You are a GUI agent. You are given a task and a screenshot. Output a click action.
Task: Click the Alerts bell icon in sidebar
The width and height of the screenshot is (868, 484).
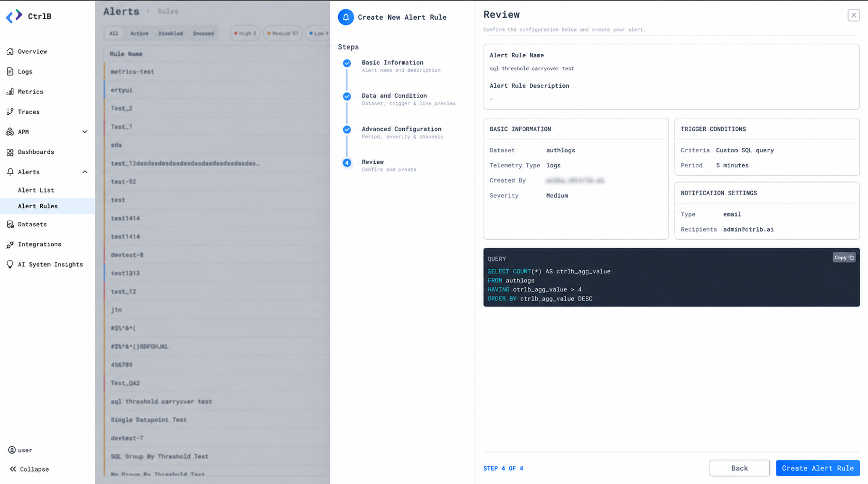point(10,171)
